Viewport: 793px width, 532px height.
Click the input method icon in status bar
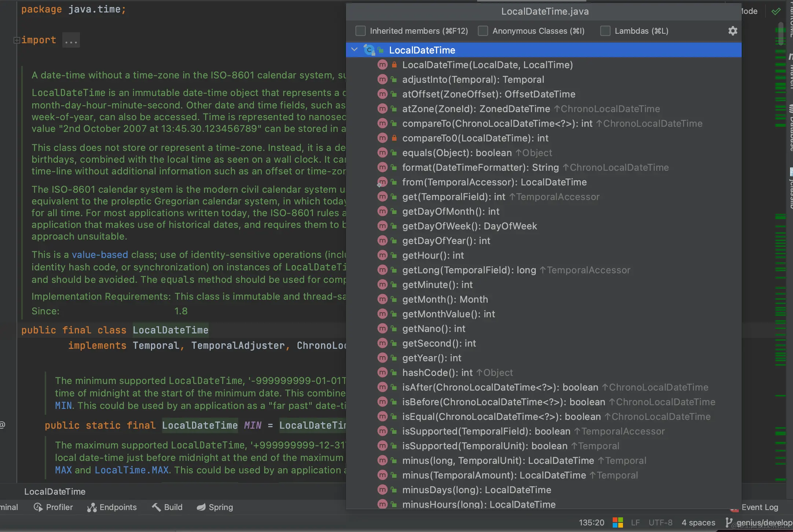coord(617,522)
